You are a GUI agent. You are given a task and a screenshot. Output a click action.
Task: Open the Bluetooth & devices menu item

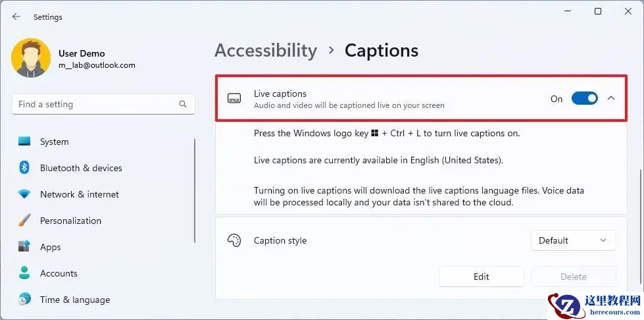coord(81,168)
